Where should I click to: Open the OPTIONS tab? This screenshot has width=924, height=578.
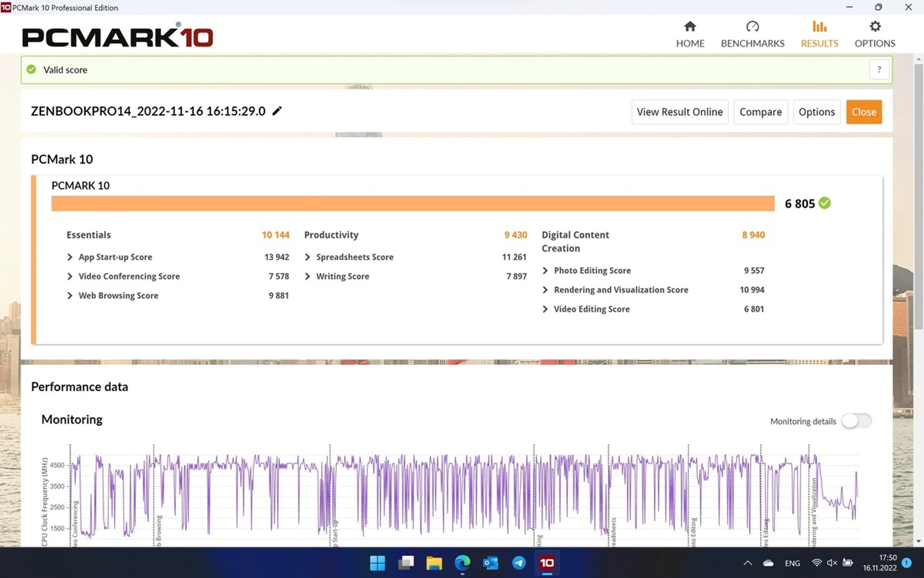[x=874, y=34]
